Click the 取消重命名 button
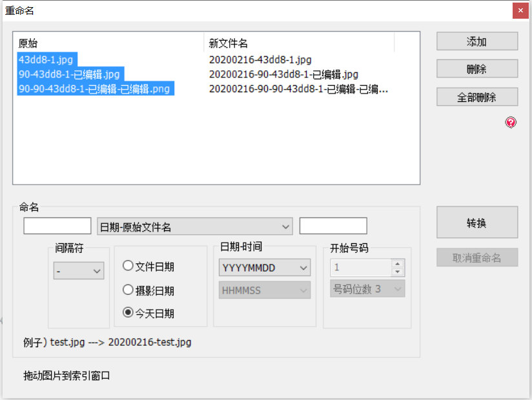Image resolution: width=532 pixels, height=400 pixels. click(x=477, y=257)
